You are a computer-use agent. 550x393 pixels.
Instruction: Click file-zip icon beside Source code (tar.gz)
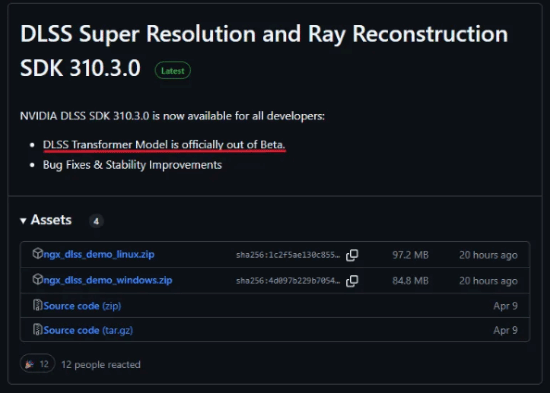tap(37, 329)
